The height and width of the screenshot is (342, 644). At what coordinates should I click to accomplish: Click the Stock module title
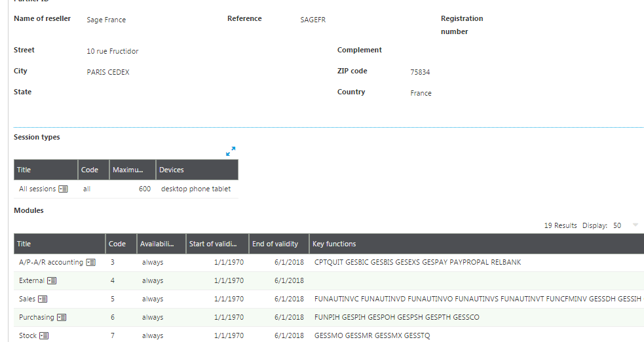pos(28,336)
